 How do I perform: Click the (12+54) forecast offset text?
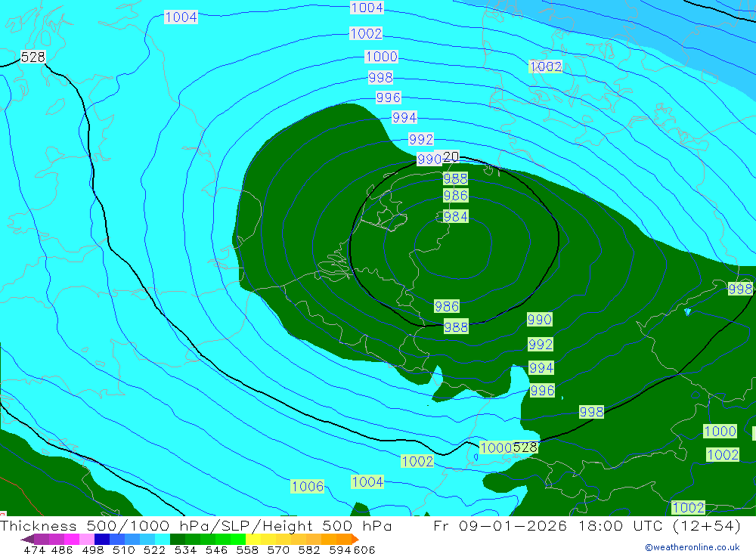coord(706,525)
